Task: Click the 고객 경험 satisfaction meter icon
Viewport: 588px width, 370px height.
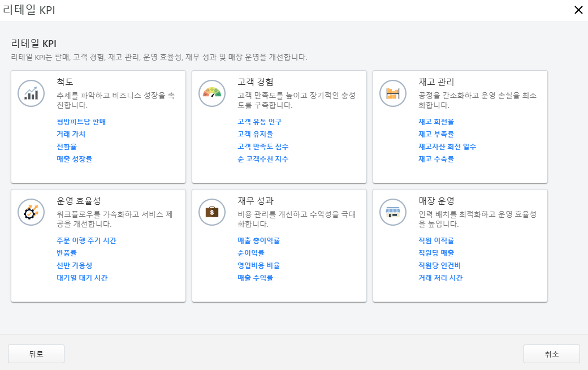Action: (211, 93)
